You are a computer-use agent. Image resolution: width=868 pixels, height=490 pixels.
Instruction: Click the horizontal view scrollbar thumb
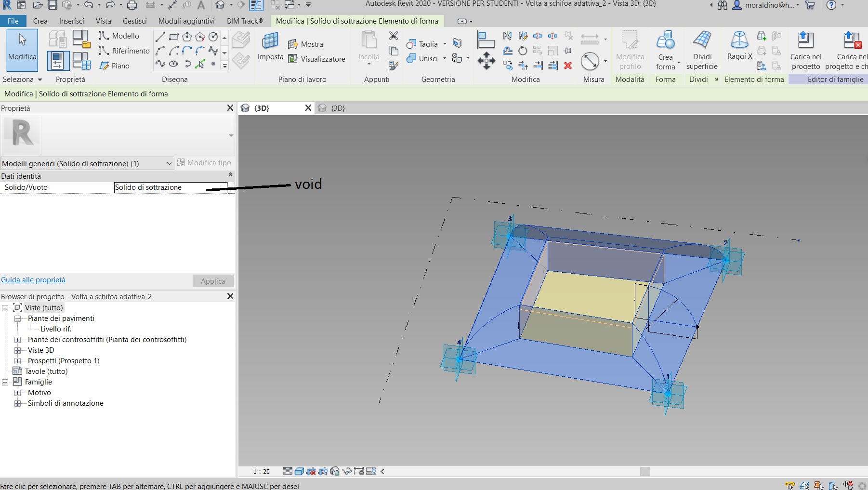(x=645, y=471)
